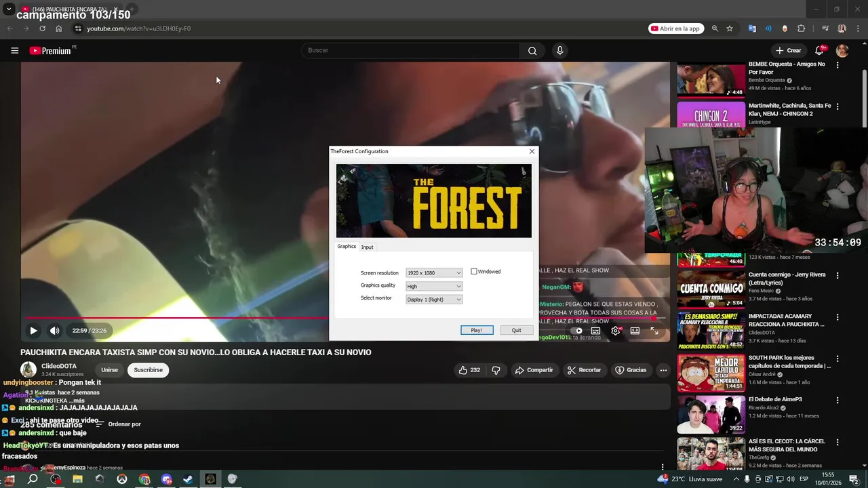Show hidden system tray icons chevron
Image resolution: width=868 pixels, height=488 pixels.
tap(737, 479)
